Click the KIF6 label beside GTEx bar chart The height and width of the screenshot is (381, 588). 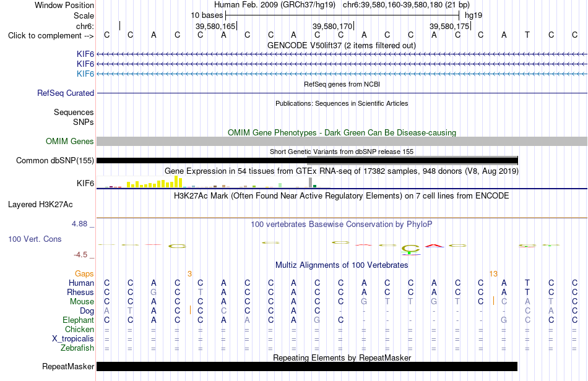(85, 183)
